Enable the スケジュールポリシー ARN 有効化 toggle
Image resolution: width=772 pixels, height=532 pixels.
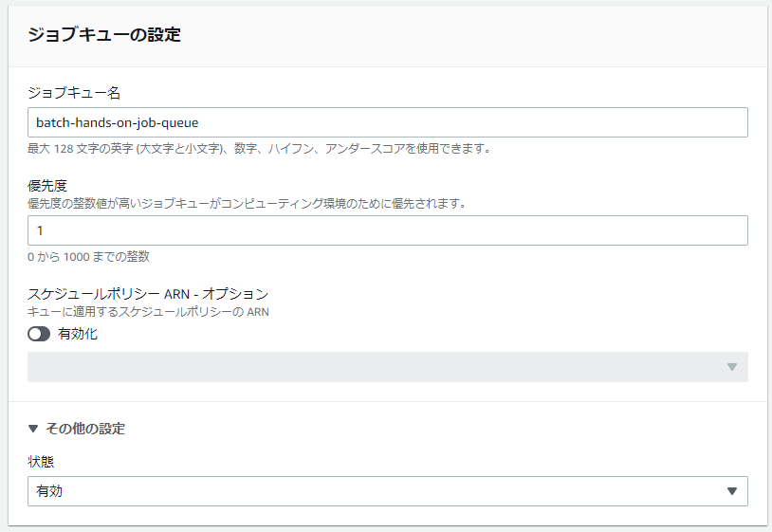coord(39,334)
